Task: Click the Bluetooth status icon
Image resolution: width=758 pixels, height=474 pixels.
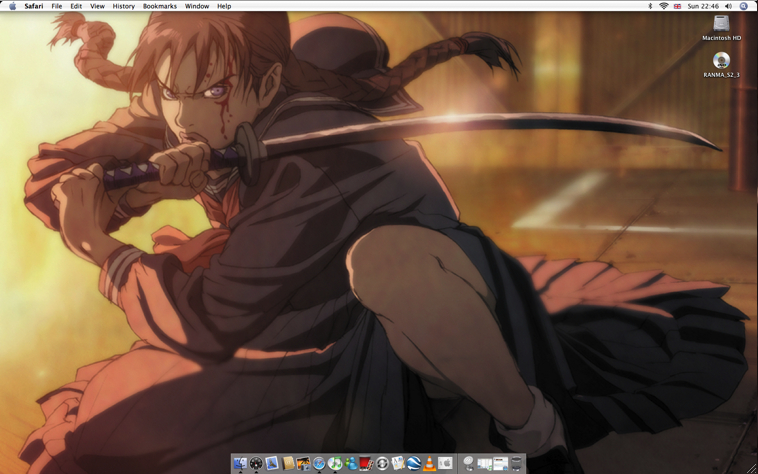Action: tap(650, 6)
